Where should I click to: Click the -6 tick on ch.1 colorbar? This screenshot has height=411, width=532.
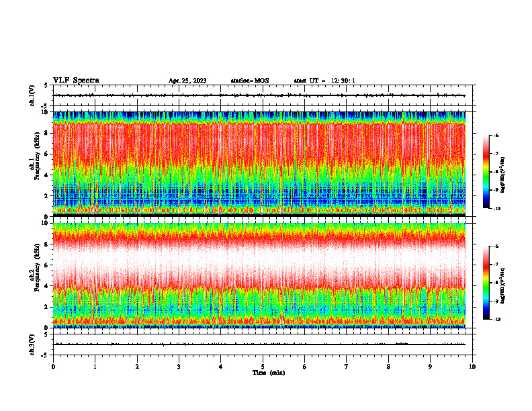(496, 136)
